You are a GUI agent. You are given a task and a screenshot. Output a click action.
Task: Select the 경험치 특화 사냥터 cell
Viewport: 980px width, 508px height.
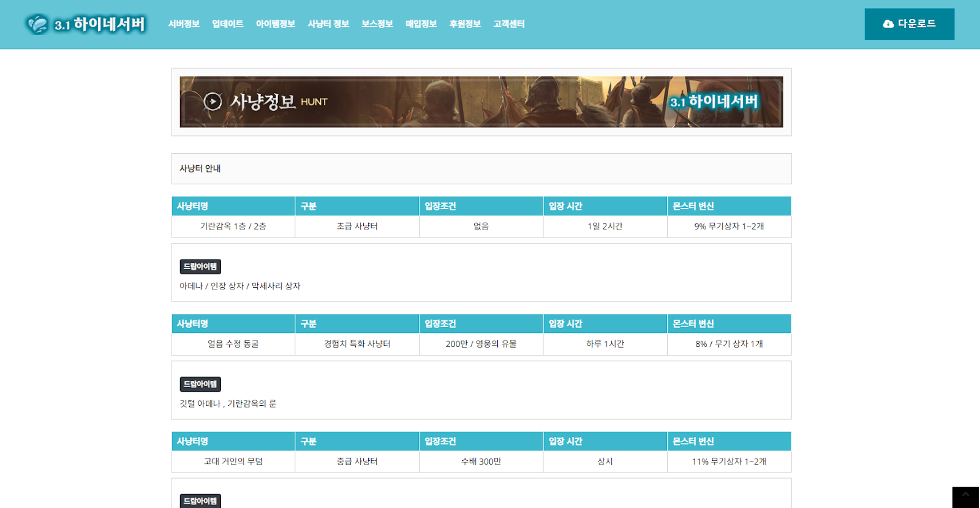click(357, 344)
